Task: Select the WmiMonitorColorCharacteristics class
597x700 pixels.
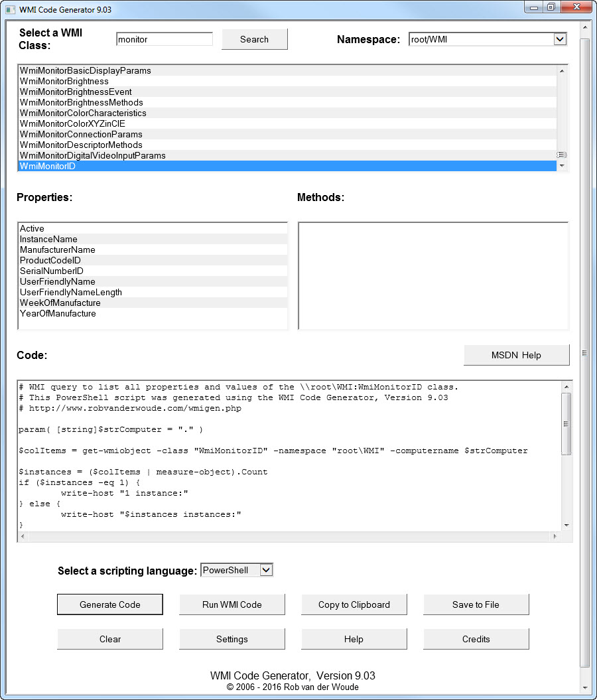Action: click(x=287, y=113)
